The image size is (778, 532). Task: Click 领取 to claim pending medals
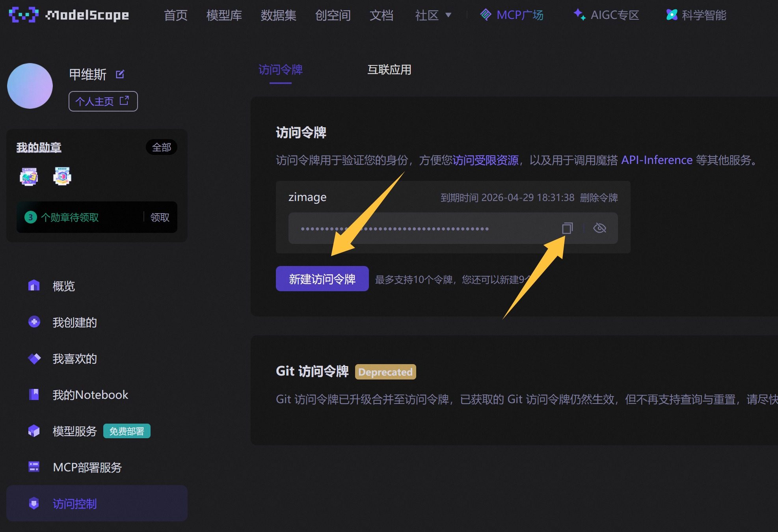click(160, 217)
